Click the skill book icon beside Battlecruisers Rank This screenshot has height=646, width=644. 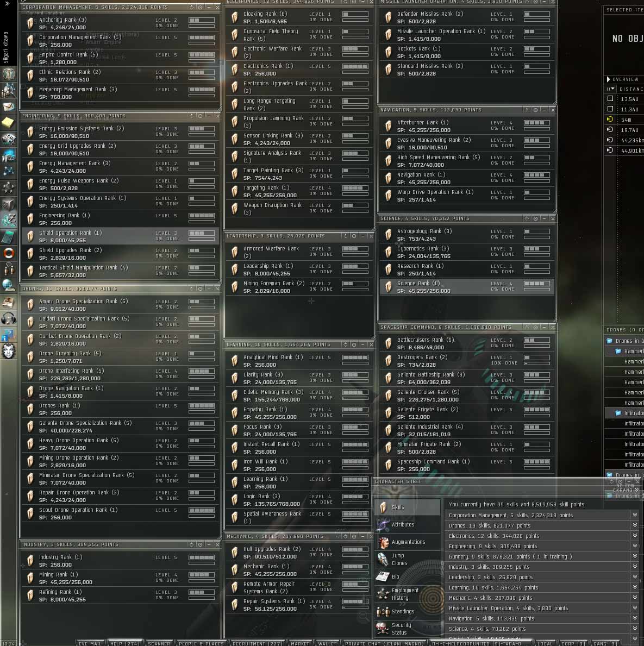[388, 343]
